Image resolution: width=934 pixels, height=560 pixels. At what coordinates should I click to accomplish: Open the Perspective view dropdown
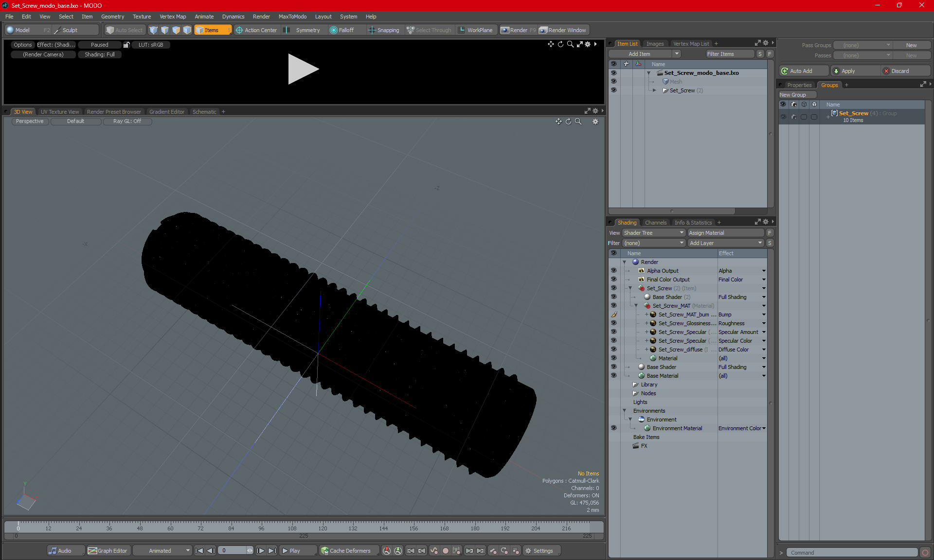pos(30,122)
